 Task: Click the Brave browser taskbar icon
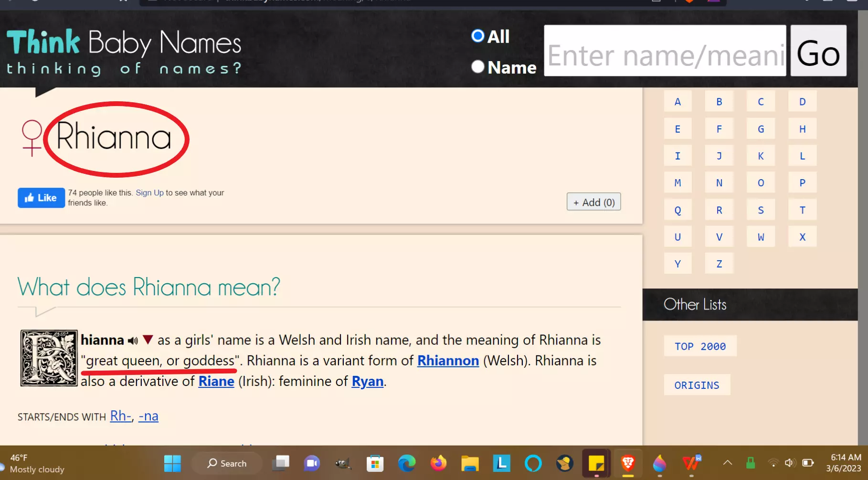(628, 463)
